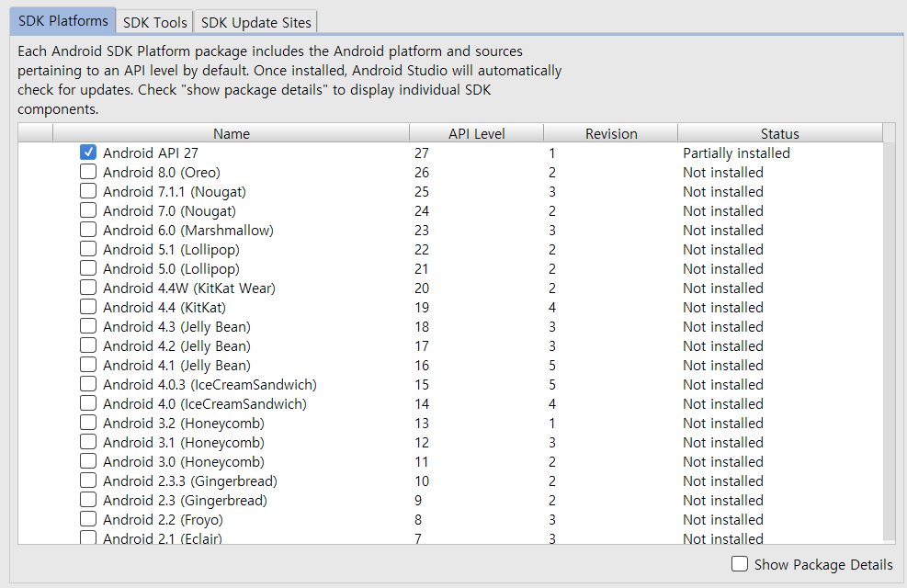Check Android 4.0.3 (IceCreamSandwich) checkbox

[x=88, y=384]
